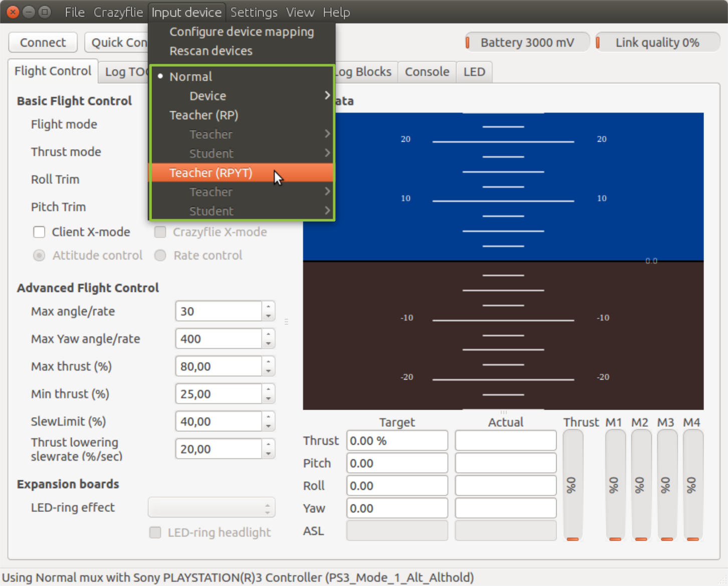
Task: Check the LED-ring headlight option
Action: click(155, 532)
